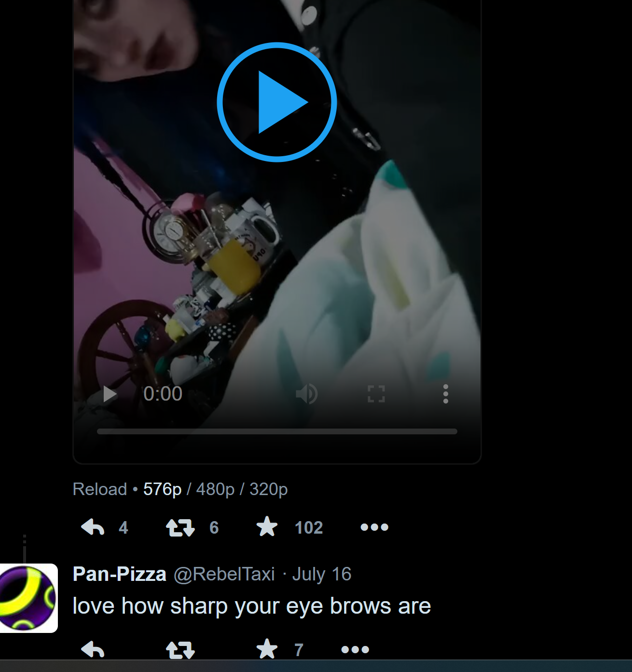Screen dimensions: 632x672
Task: Click the Pan-Pizza display name
Action: click(x=120, y=574)
